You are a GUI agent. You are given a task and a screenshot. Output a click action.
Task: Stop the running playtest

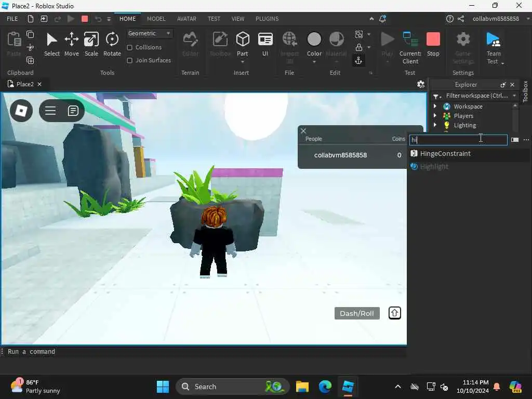pyautogui.click(x=433, y=44)
